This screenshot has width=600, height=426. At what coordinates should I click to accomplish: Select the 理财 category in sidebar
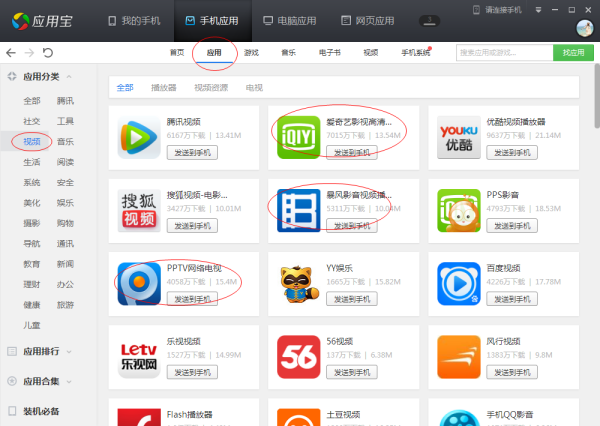tap(32, 284)
